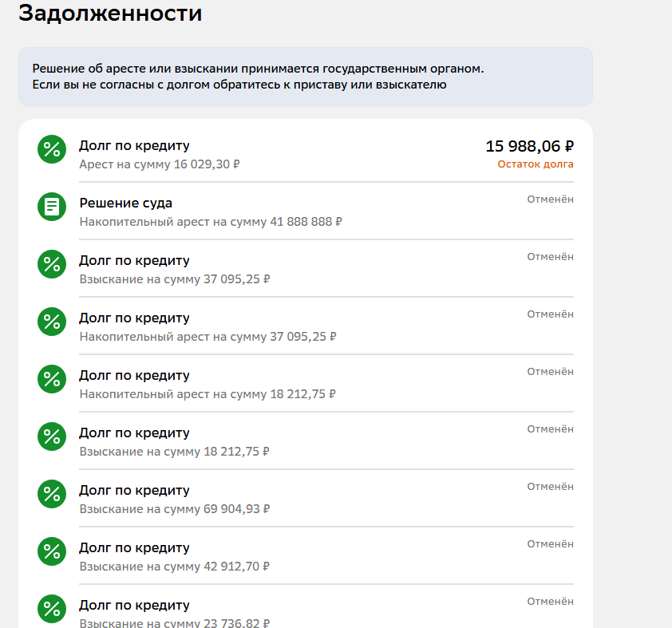The image size is (672, 628).
Task: Select 'Арест на сумму 16 029,30 ₽' text
Action: 160,164
